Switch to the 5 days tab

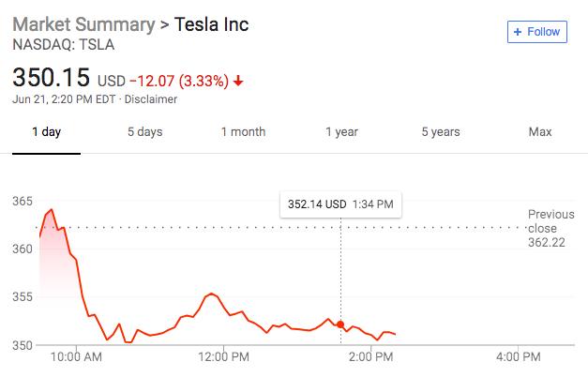(144, 132)
